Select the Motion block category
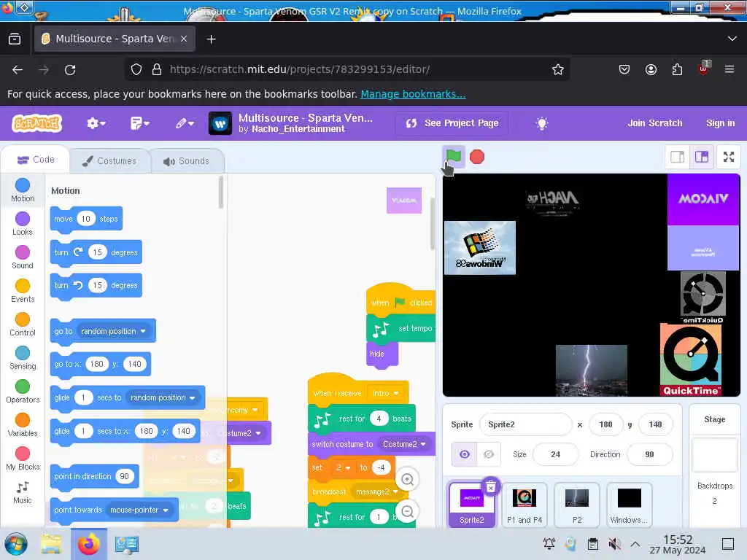This screenshot has height=560, width=747. 23,190
